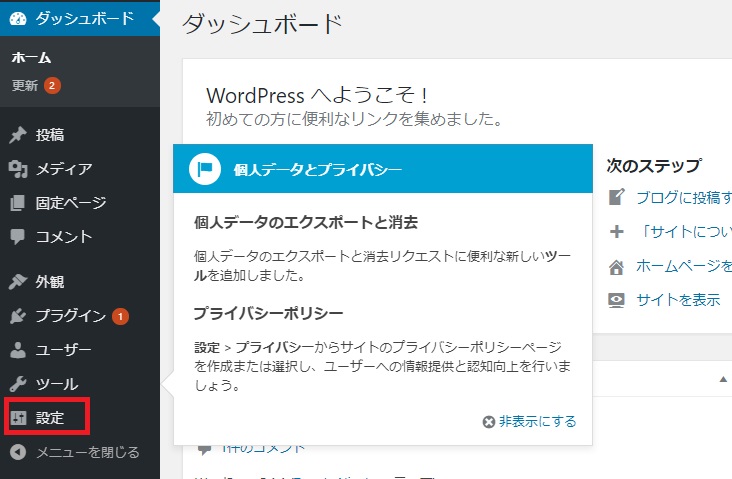Follow the サイトを表示 link
This screenshot has height=479, width=732.
[678, 299]
